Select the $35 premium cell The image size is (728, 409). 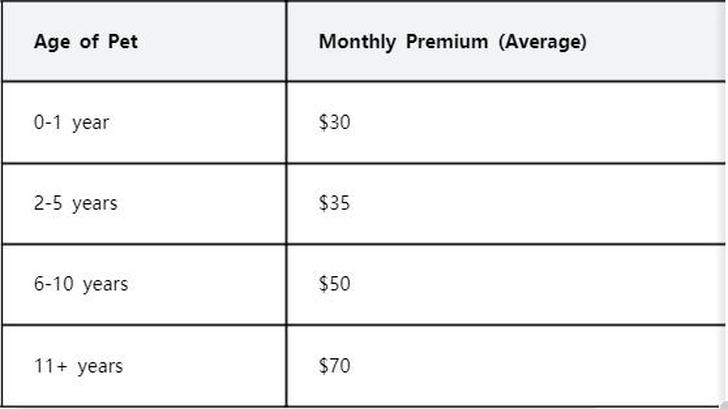coord(506,204)
